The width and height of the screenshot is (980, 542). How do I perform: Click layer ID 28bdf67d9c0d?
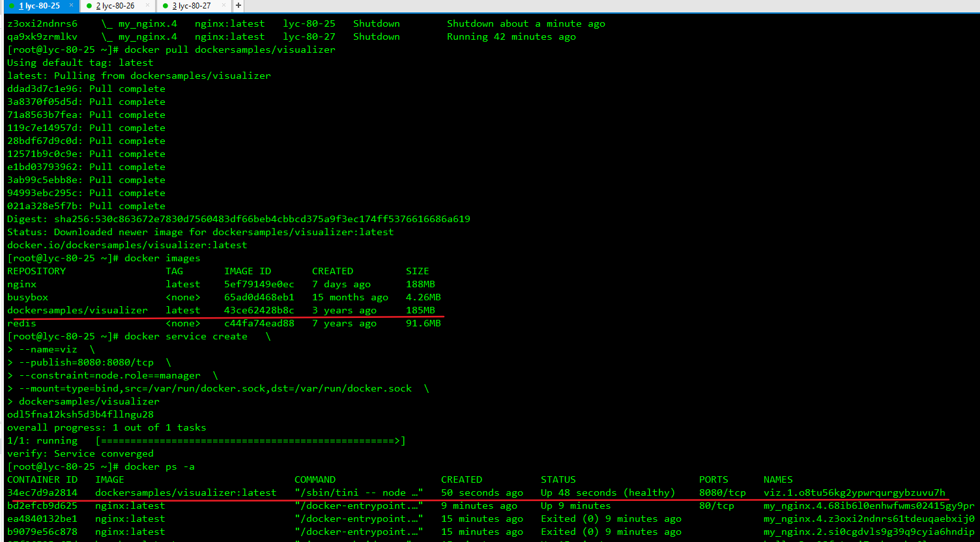42,141
